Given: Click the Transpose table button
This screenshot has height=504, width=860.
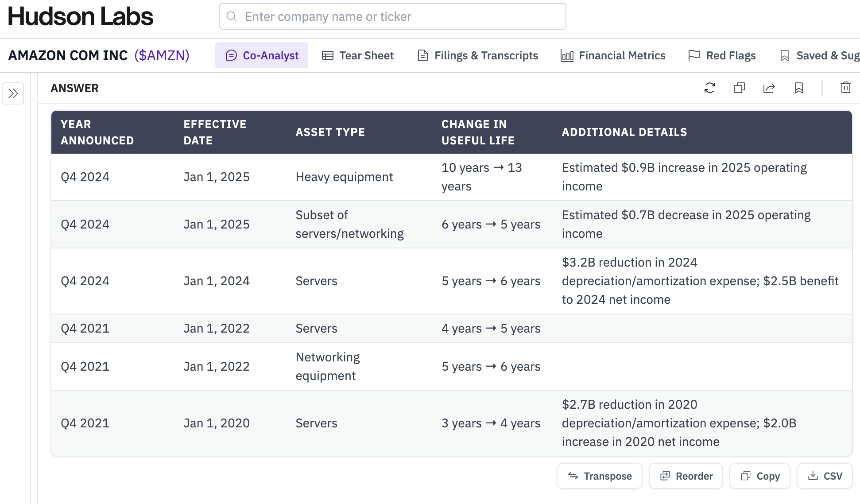Looking at the screenshot, I should pyautogui.click(x=600, y=476).
